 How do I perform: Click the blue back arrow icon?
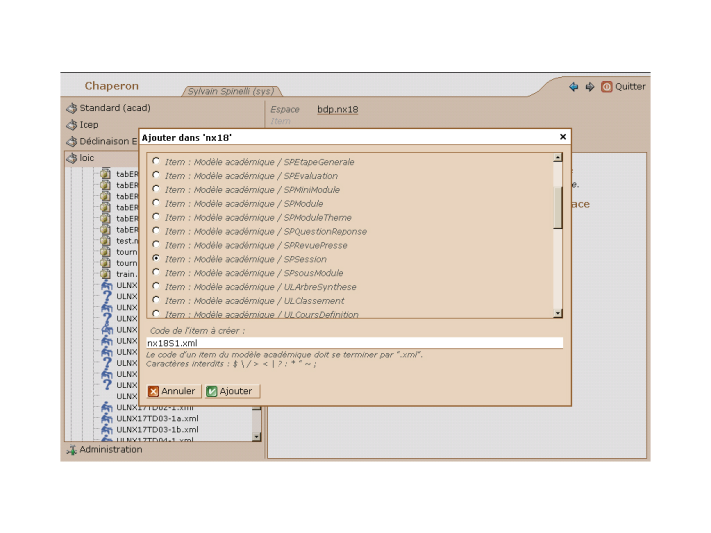tap(574, 87)
